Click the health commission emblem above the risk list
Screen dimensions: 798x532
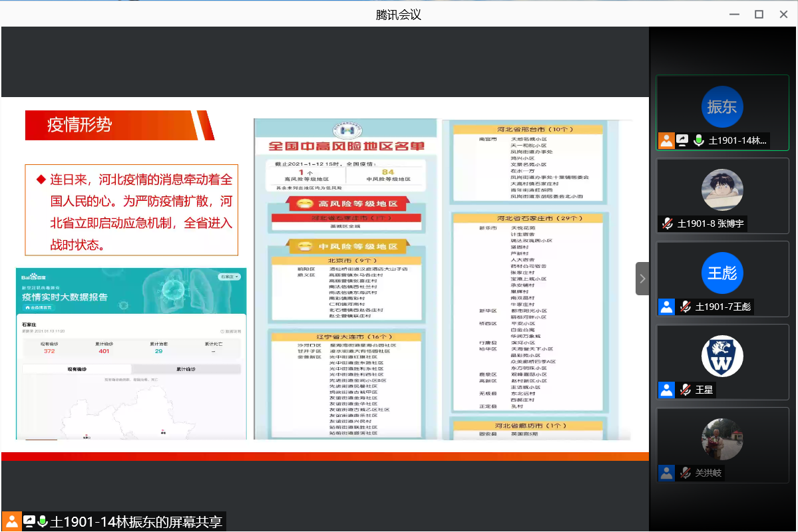347,130
